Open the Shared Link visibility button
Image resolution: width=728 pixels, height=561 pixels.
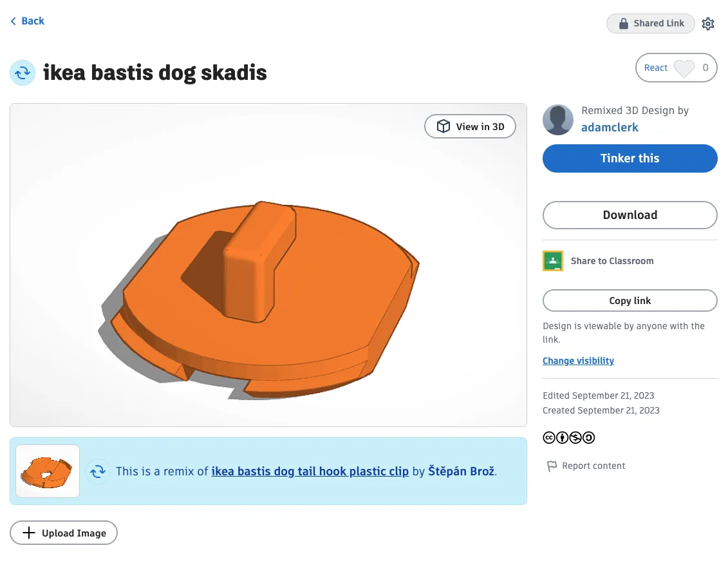point(650,23)
